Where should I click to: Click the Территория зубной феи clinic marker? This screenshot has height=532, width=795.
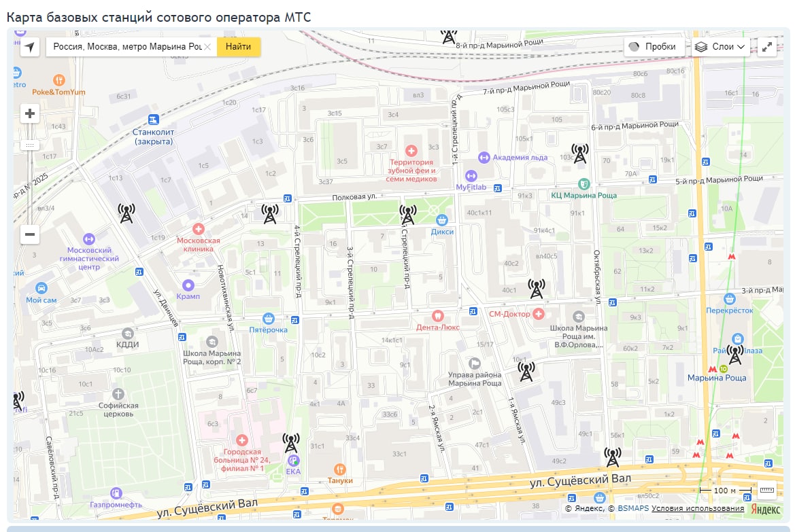[x=411, y=150]
